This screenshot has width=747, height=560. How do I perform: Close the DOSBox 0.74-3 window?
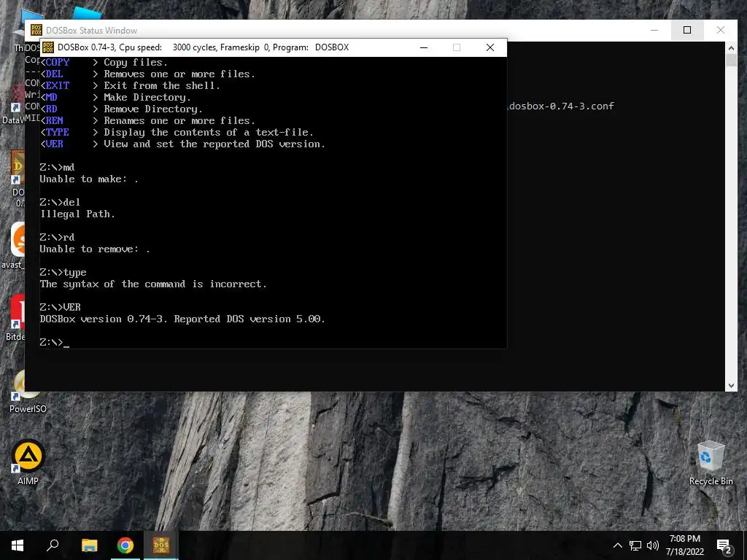(490, 47)
